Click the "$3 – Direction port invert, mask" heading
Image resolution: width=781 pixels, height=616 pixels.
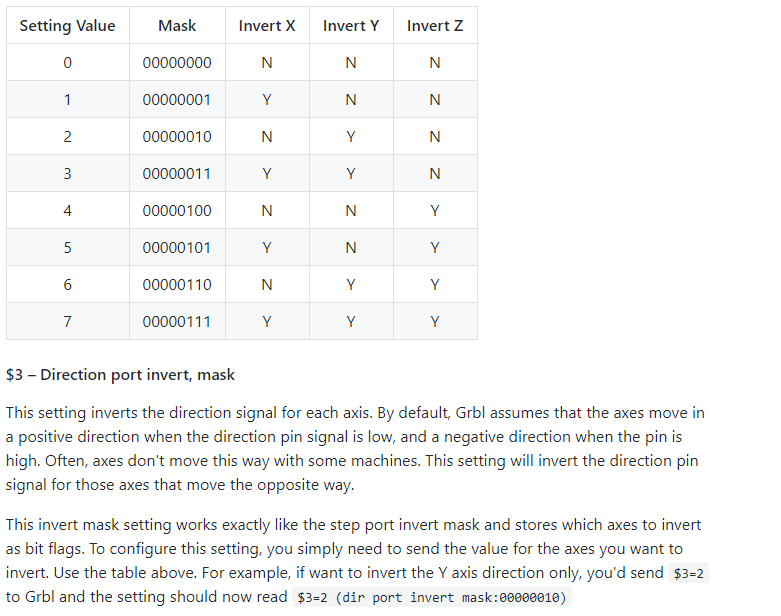(120, 375)
